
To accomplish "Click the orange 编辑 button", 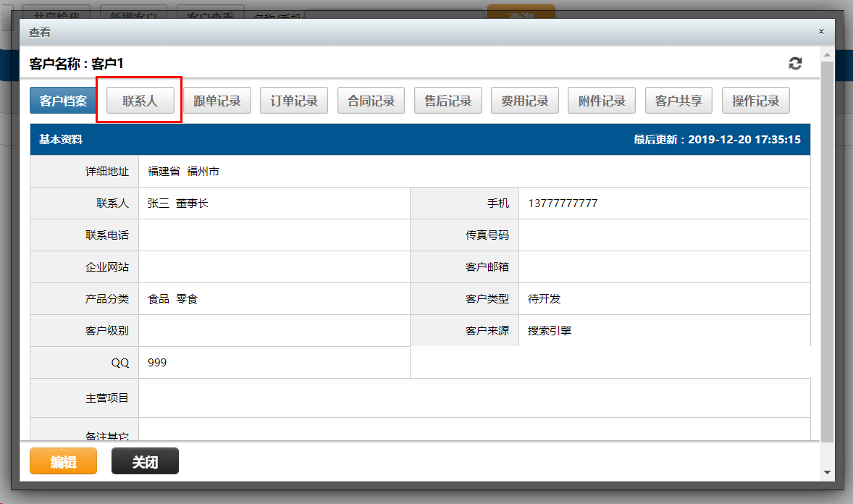I will [x=63, y=461].
